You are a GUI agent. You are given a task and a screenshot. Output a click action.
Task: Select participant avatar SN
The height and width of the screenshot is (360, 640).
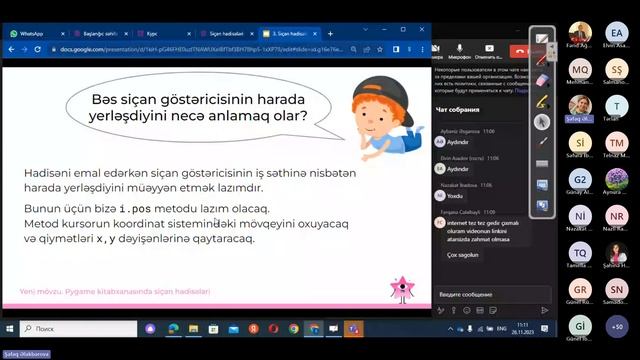617,290
